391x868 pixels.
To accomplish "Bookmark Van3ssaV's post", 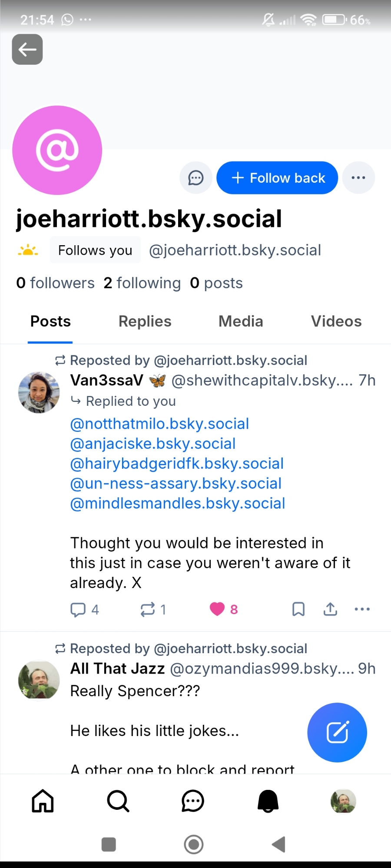I will point(298,609).
